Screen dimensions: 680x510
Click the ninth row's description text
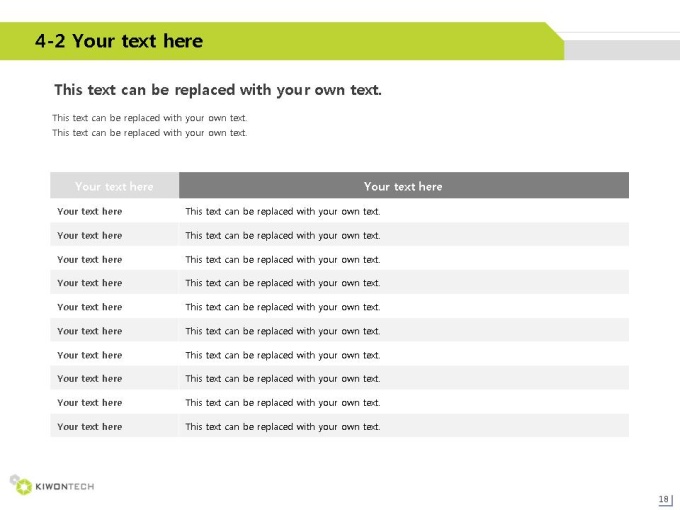tap(283, 403)
